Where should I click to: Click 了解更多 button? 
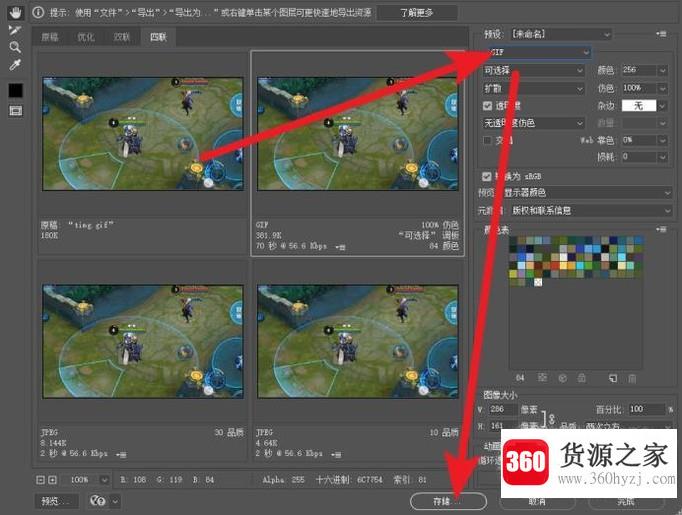click(416, 13)
